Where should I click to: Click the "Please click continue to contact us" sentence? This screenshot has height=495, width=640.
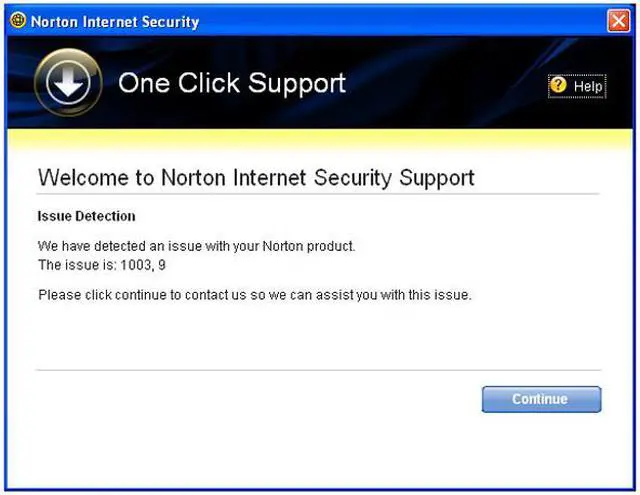pos(254,295)
